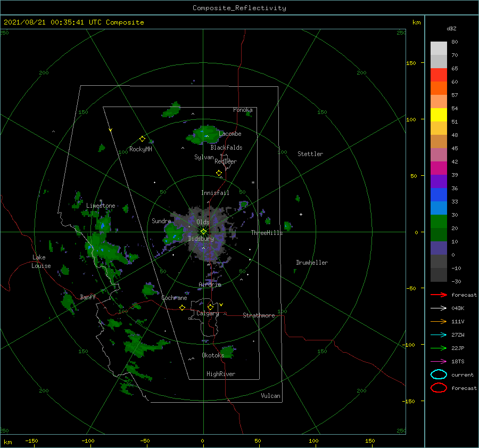The width and height of the screenshot is (479, 448).
Task: Click the green 22JP arrow legend icon
Action: pyautogui.click(x=439, y=348)
